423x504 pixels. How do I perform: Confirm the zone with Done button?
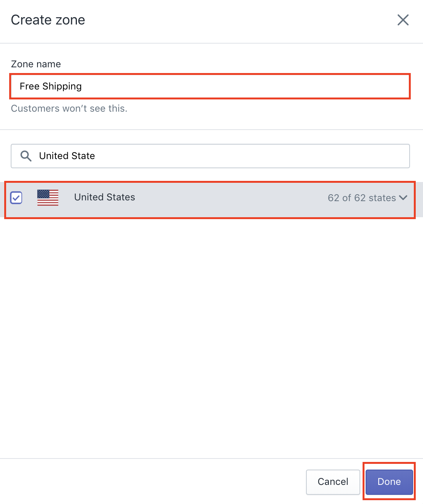tap(389, 482)
